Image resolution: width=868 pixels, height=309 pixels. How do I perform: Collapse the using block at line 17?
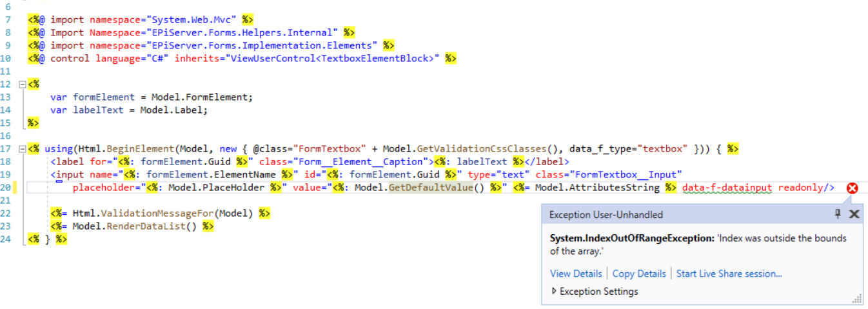pyautogui.click(x=23, y=149)
